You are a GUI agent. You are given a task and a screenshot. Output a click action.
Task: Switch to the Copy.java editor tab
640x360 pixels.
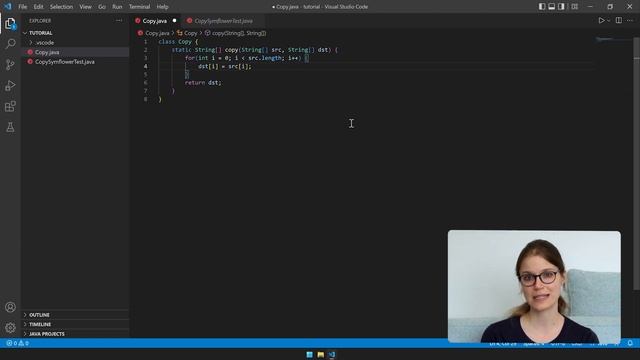[154, 21]
